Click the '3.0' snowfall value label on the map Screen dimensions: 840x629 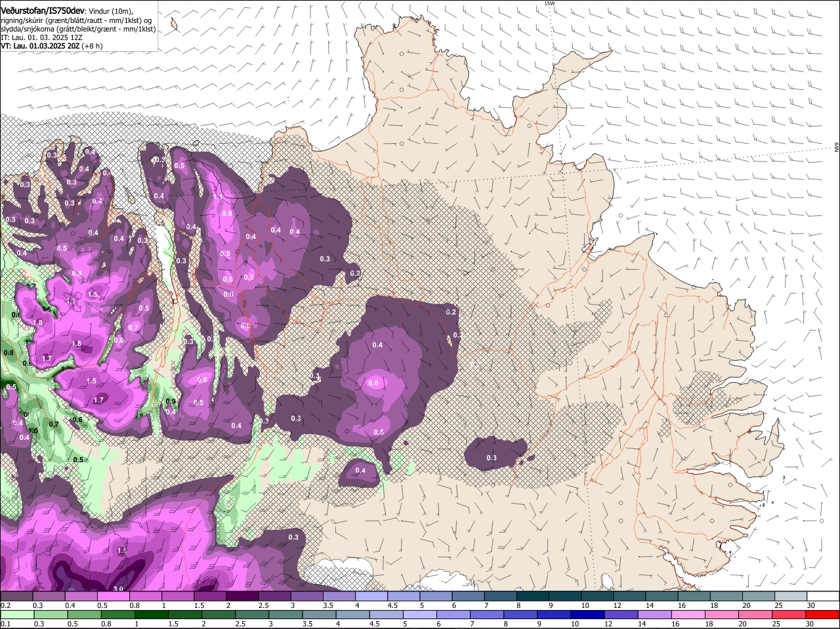(x=118, y=589)
